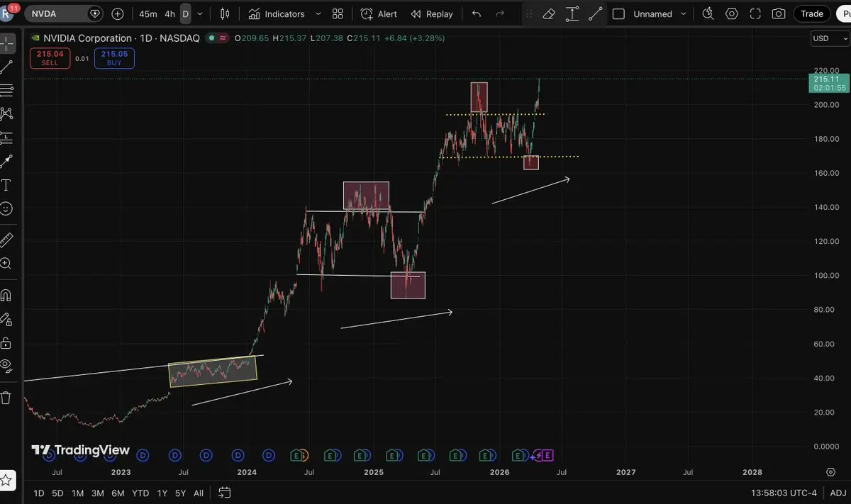
Task: Switch to the 4h interval
Action: pyautogui.click(x=169, y=13)
